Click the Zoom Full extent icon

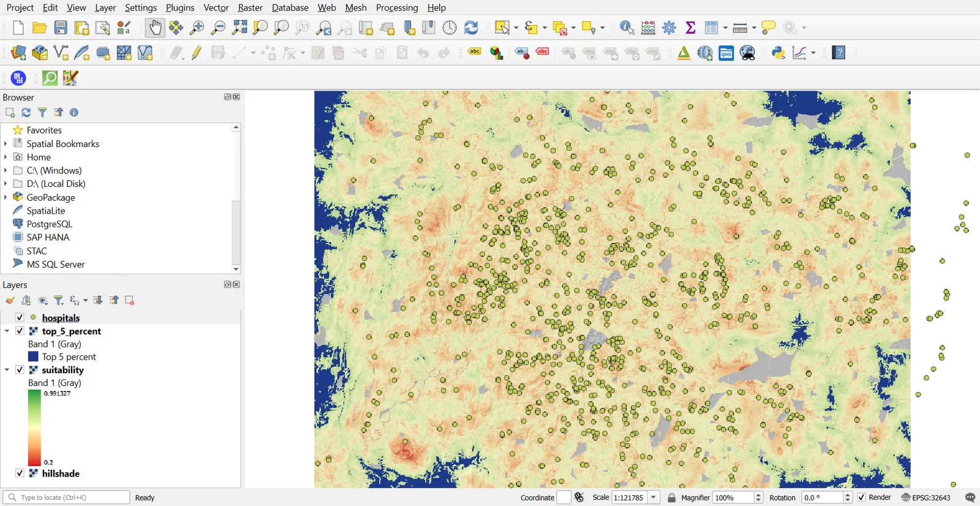(239, 28)
